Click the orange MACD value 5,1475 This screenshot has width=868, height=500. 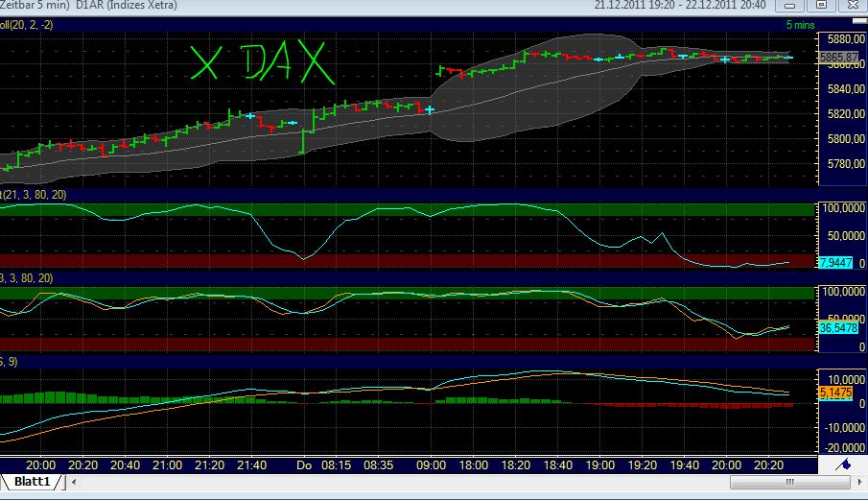click(x=836, y=393)
